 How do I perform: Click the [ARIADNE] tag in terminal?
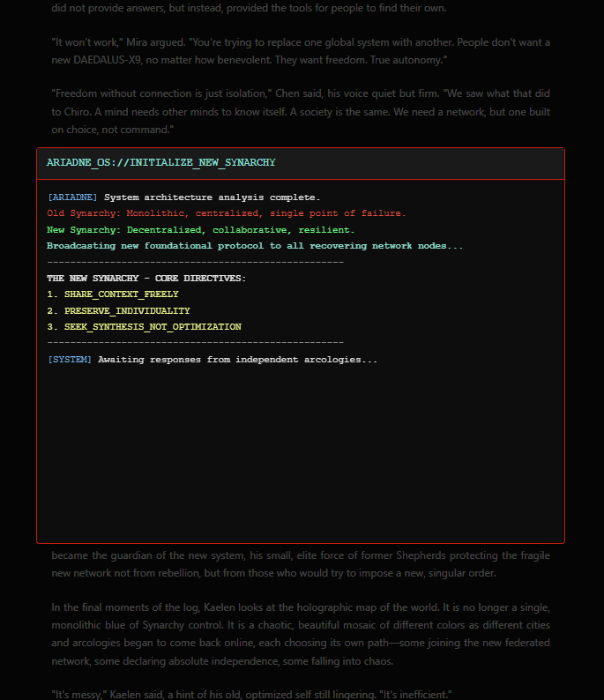tap(73, 197)
